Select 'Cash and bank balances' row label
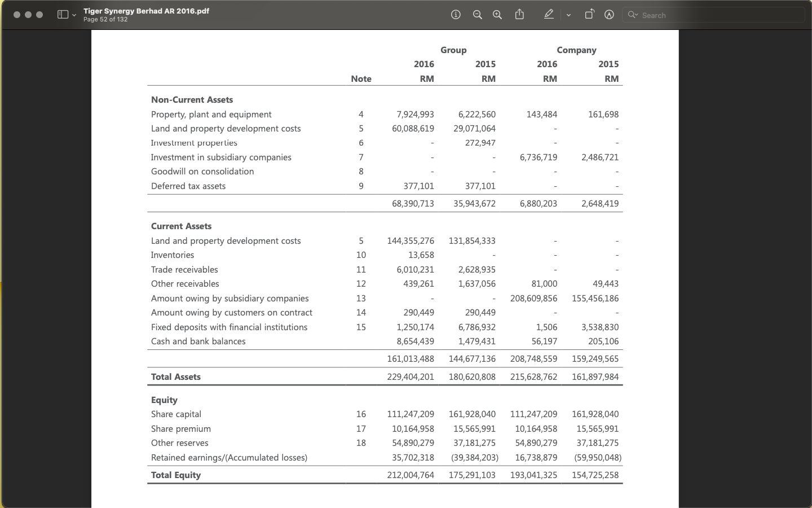Image resolution: width=812 pixels, height=508 pixels. (198, 341)
